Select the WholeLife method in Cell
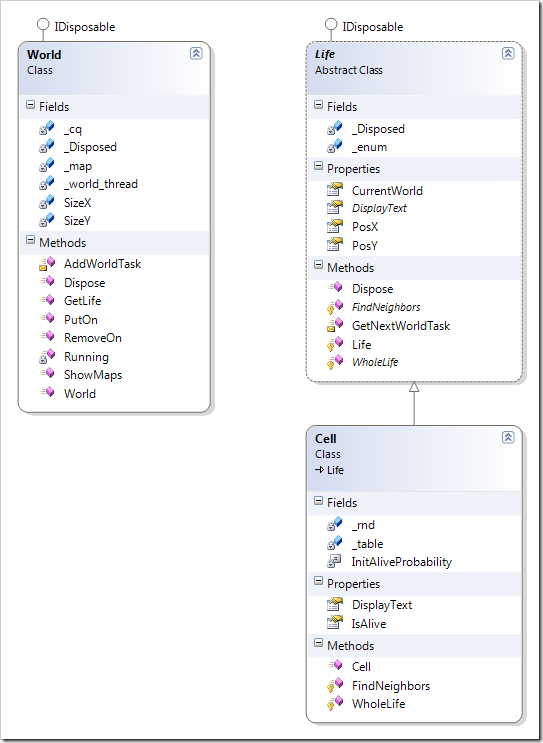Viewport: 543px width, 743px height. click(379, 704)
